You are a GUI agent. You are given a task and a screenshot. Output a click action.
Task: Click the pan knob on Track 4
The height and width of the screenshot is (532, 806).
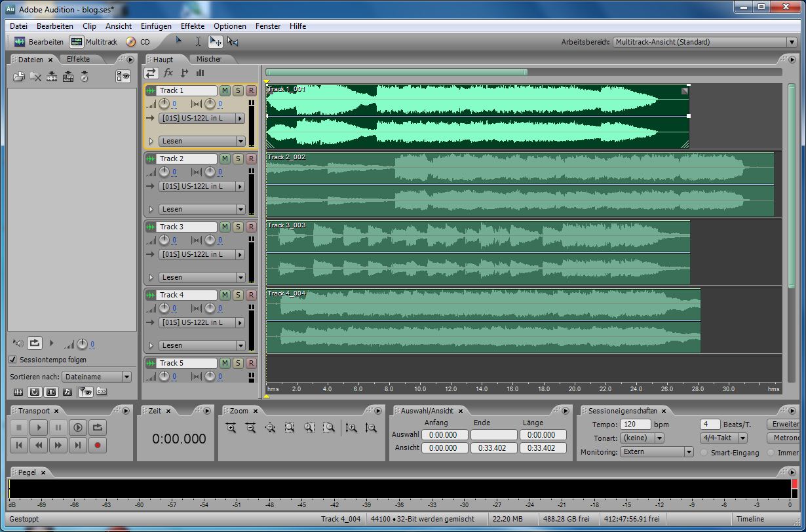pyautogui.click(x=210, y=308)
